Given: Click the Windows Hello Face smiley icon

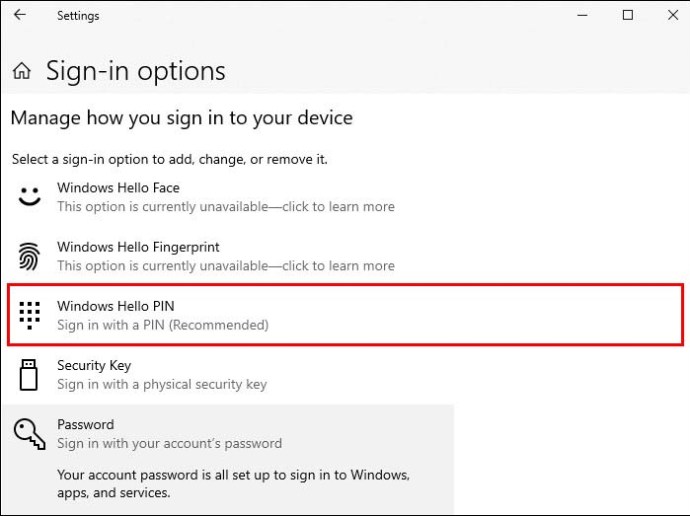Looking at the screenshot, I should 29,197.
